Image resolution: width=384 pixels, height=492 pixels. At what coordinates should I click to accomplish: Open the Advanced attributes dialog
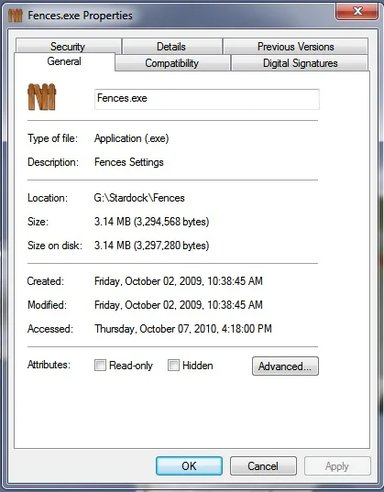285,366
